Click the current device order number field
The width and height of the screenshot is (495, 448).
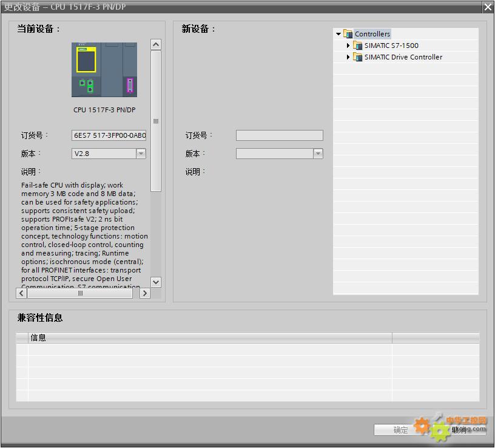[x=109, y=135]
